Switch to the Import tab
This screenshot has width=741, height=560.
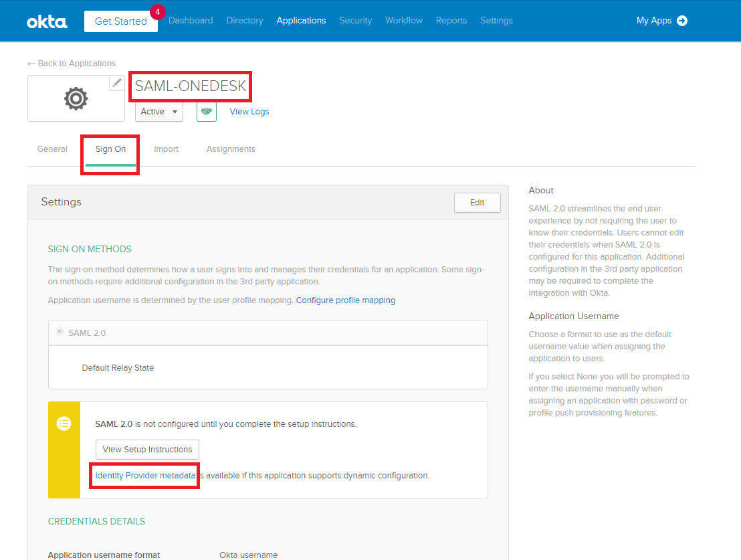167,149
